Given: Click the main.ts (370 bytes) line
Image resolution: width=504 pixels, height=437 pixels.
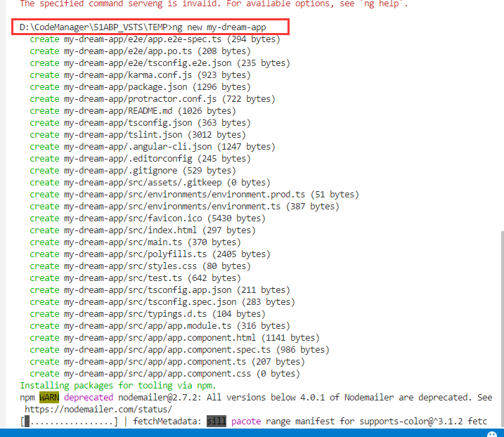Looking at the screenshot, I should (x=136, y=242).
